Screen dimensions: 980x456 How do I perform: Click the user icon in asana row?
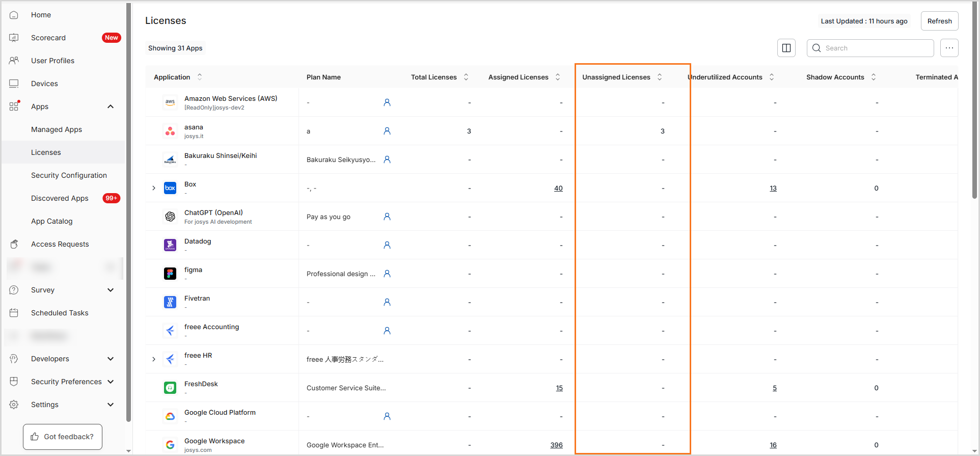(387, 131)
